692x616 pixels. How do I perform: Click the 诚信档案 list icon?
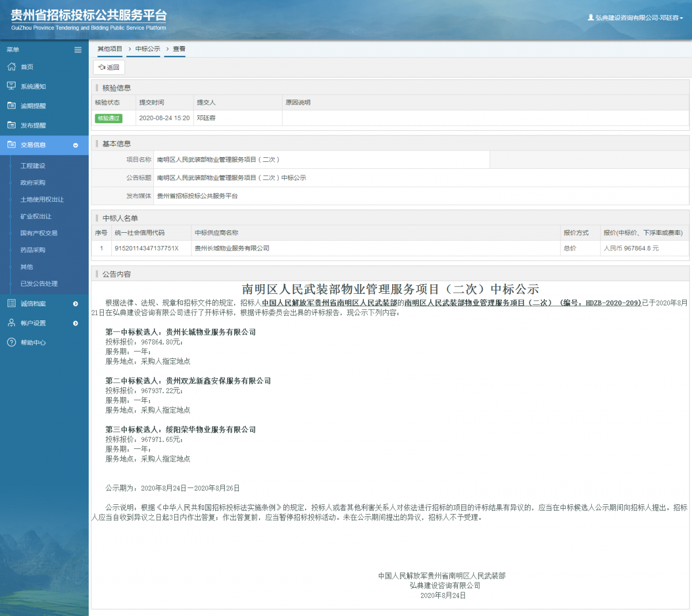12,303
